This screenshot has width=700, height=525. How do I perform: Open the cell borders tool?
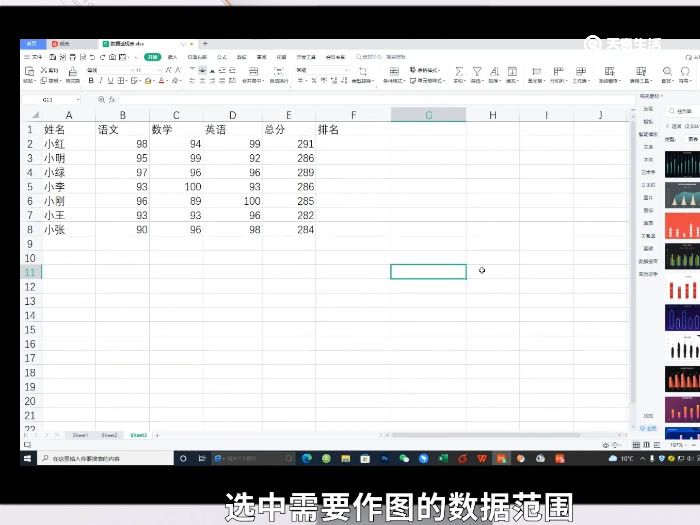point(121,81)
